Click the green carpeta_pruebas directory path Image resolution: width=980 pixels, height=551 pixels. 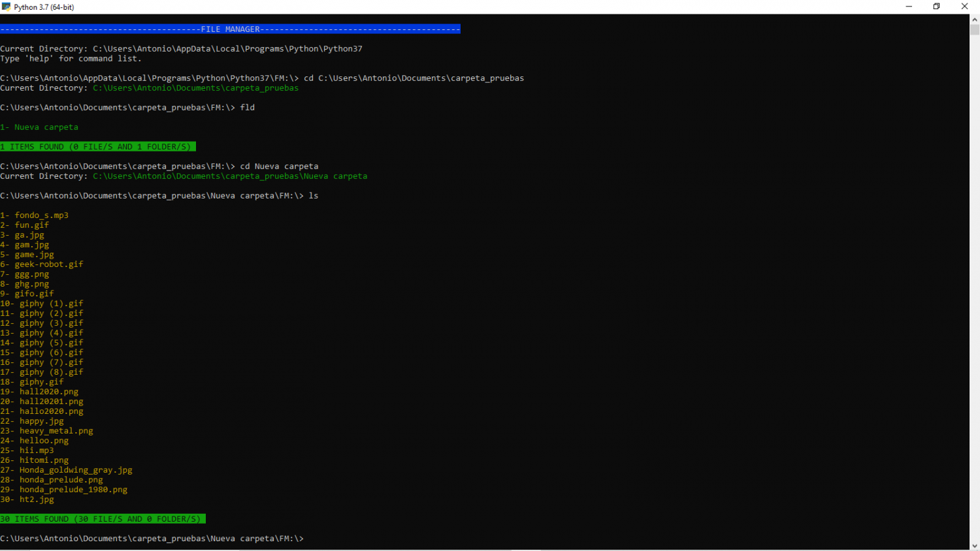pos(195,88)
